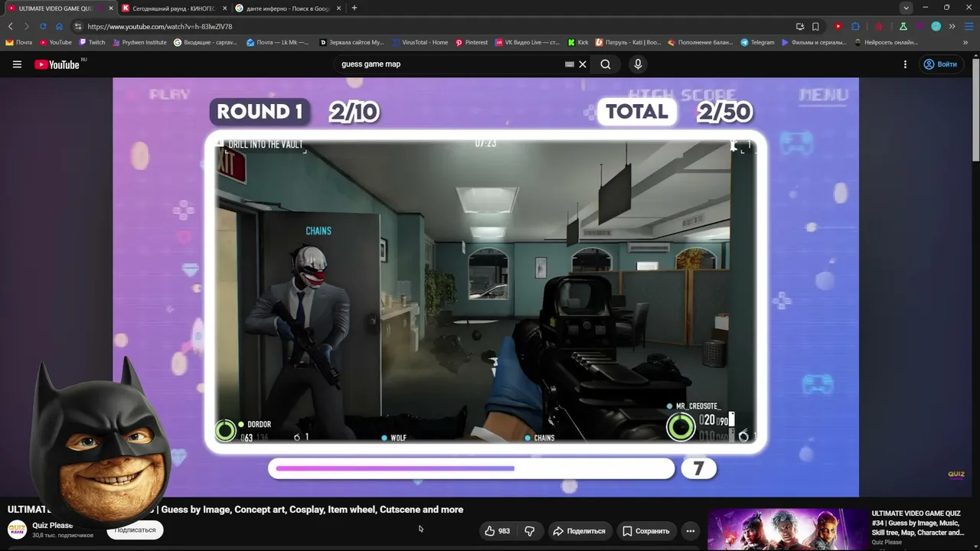This screenshot has height=551, width=980.
Task: Open the blue puzzle extensions icon
Action: click(855, 26)
